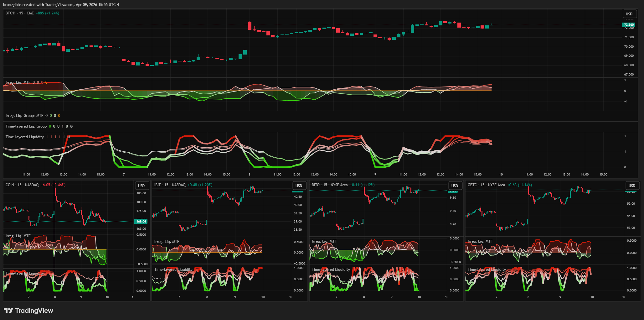Open the USD currency selector on BTC chart
Image resolution: width=644 pixels, height=320 pixels.
click(629, 13)
